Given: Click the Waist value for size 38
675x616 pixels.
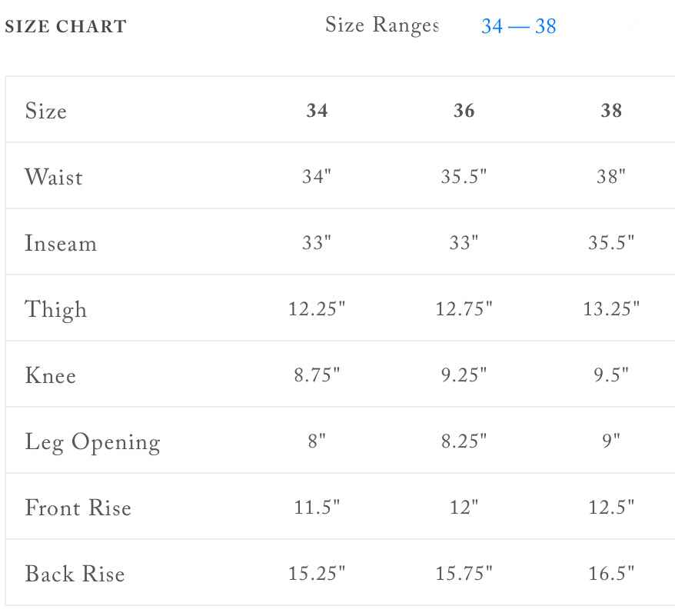Looking at the screenshot, I should 610,177.
